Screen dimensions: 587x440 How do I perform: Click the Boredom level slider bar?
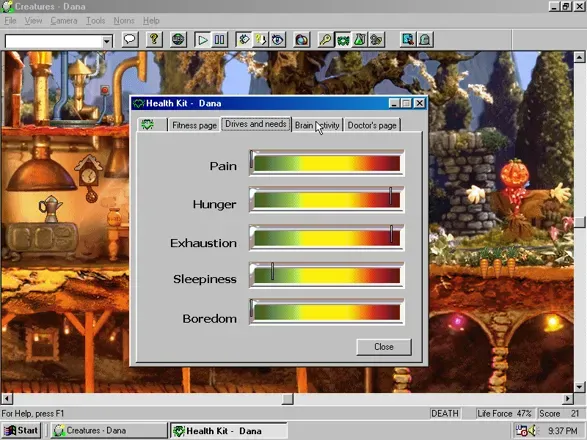click(326, 312)
